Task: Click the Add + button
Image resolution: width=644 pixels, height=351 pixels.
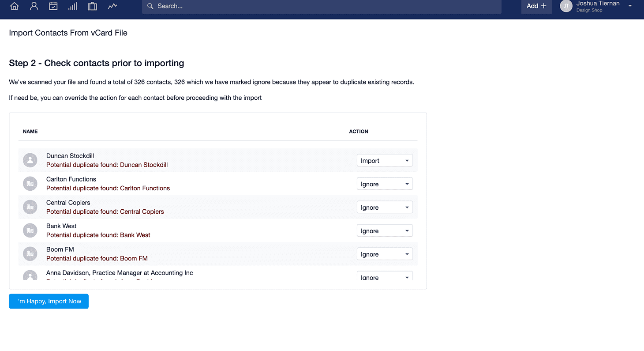Action: coord(536,6)
